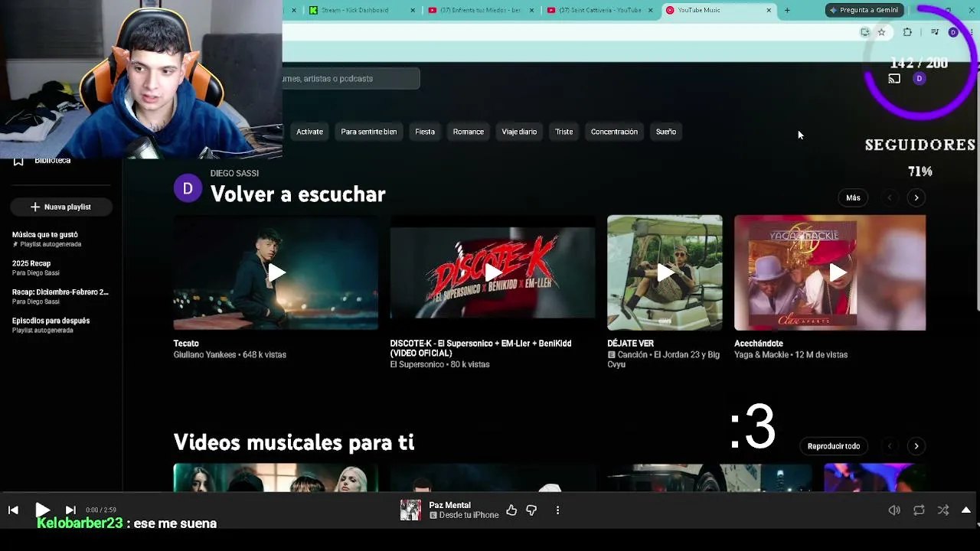Open the Tecato title link
This screenshot has height=551, width=980.
[186, 344]
